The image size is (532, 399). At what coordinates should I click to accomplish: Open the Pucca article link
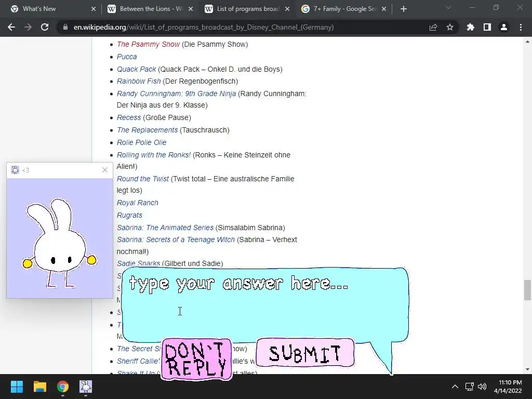[x=127, y=57]
